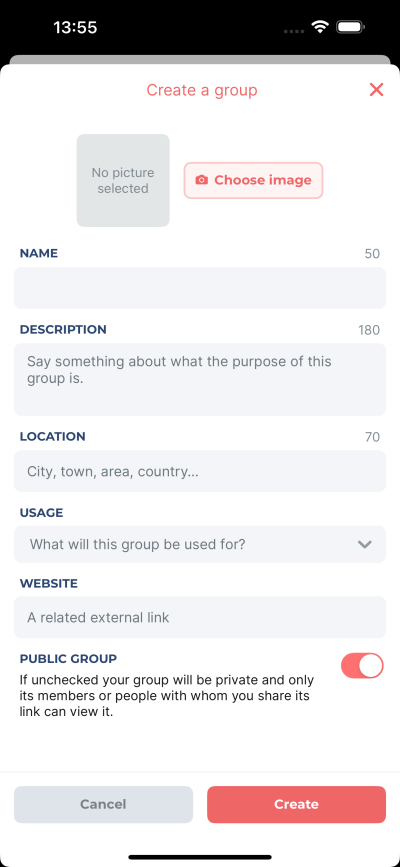Screen dimensions: 400x867
Task: Toggle the Public Group switch off
Action: pos(362,665)
